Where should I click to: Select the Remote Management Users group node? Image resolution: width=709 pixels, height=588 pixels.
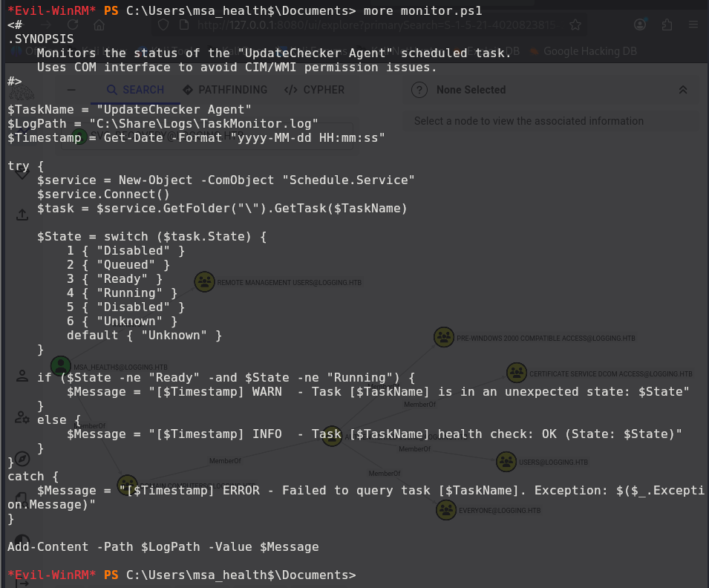tap(204, 282)
